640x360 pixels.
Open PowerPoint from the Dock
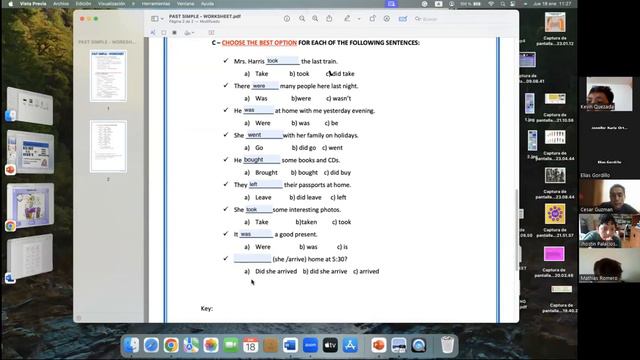coord(379,345)
